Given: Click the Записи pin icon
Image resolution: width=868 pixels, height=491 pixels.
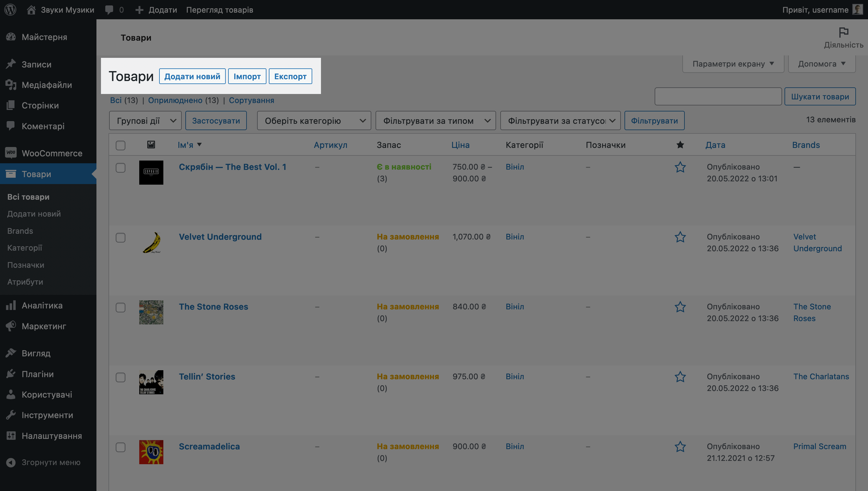Looking at the screenshot, I should coord(11,64).
